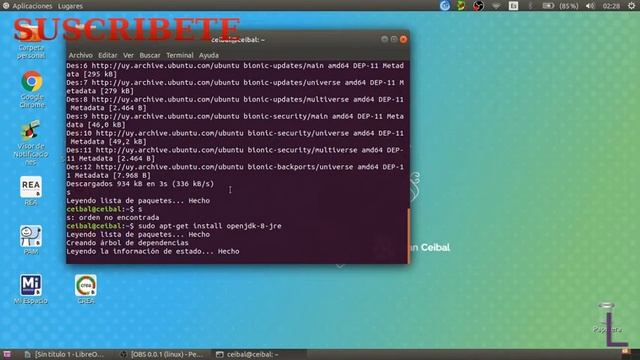Open the system settings gear menu
The image size is (640, 360).
point(631,6)
